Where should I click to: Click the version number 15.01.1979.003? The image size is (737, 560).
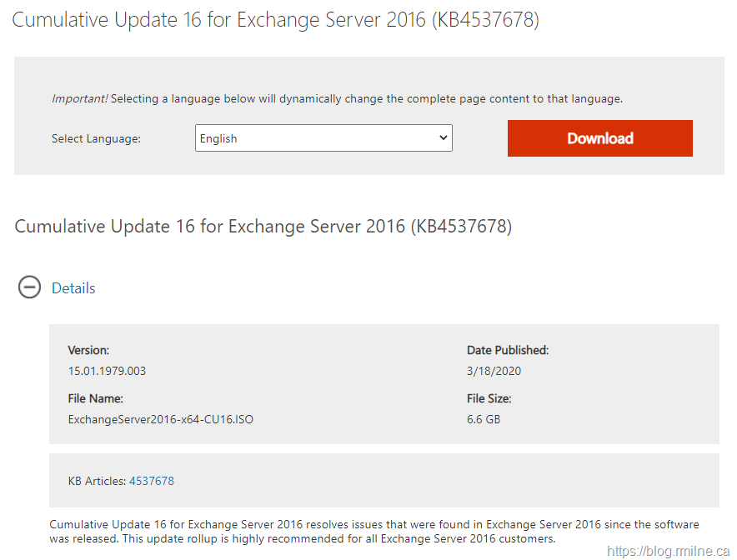(x=107, y=371)
